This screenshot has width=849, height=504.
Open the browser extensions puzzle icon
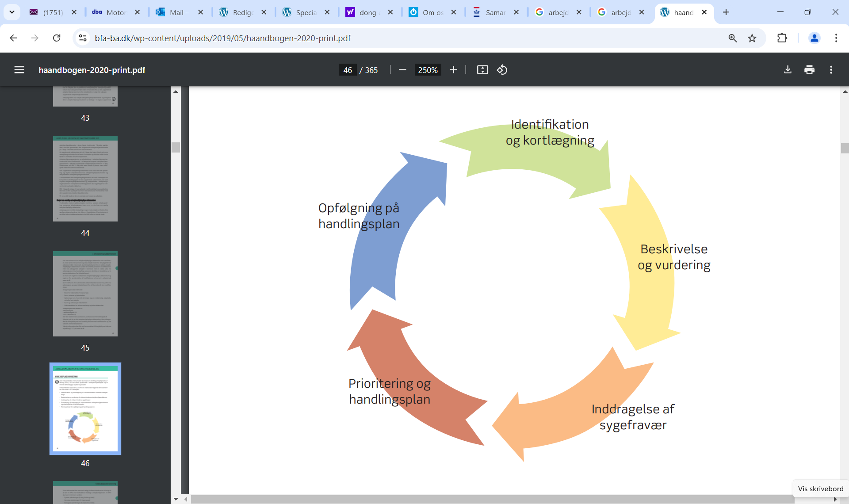point(782,38)
